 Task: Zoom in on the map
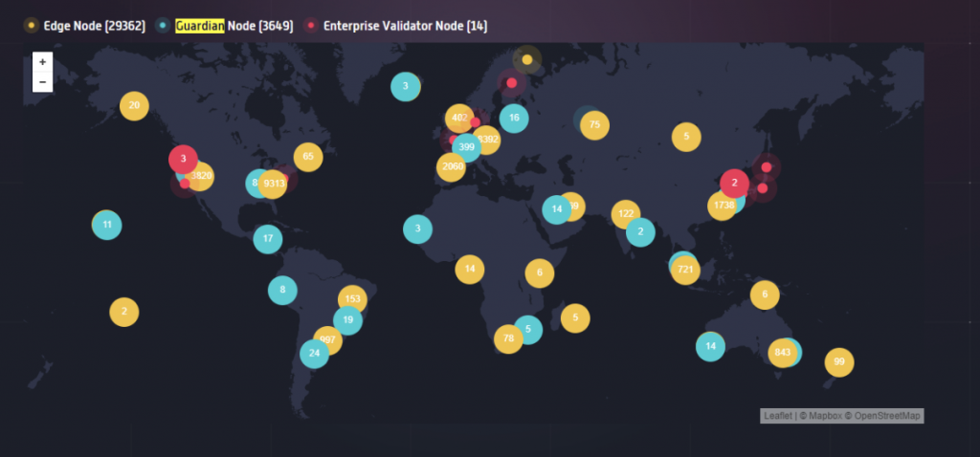point(42,62)
